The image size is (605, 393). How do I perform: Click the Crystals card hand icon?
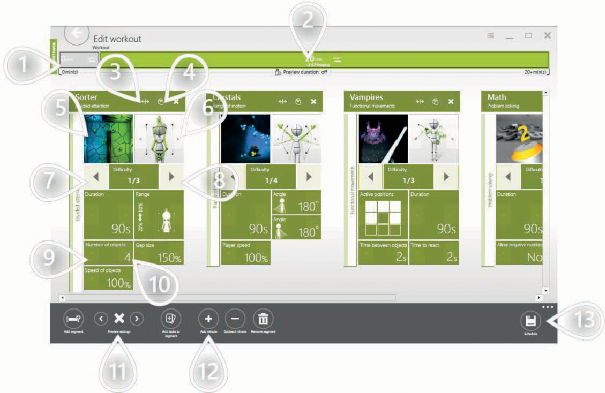[x=298, y=101]
